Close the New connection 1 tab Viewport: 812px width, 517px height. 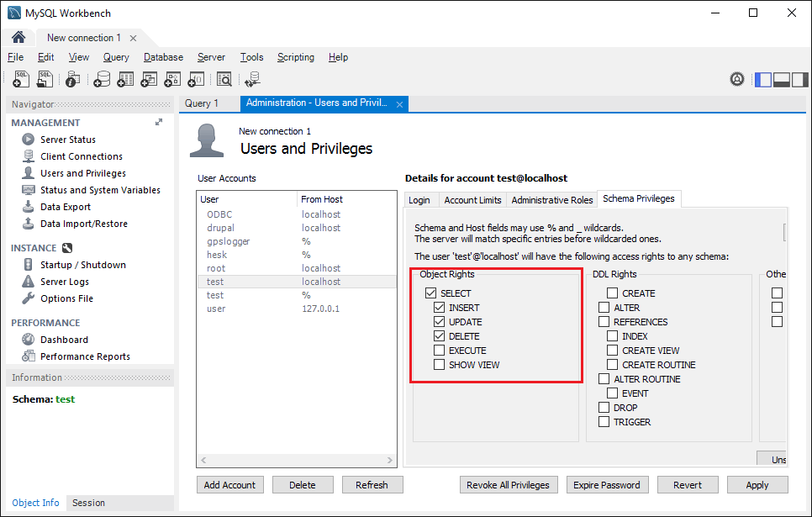[x=133, y=39]
